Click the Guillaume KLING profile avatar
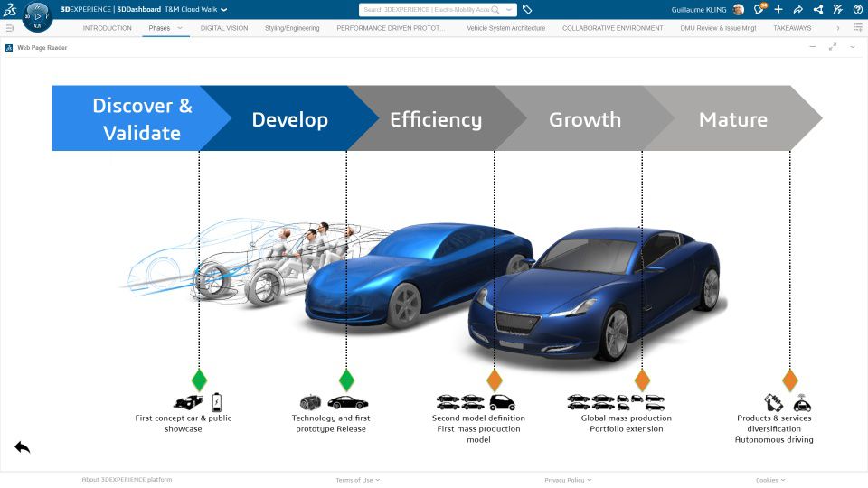The width and height of the screenshot is (868, 488). (x=738, y=10)
